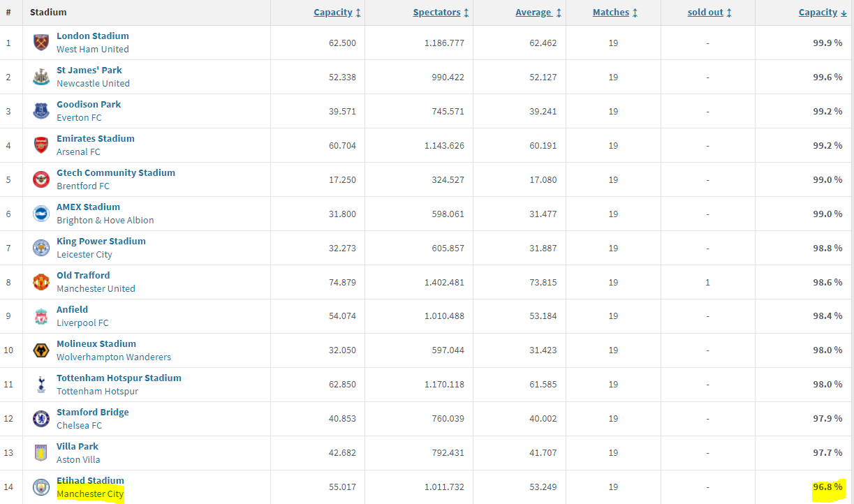Open the Goodison Park link
Image resolution: width=854 pixels, height=504 pixels.
(x=89, y=104)
